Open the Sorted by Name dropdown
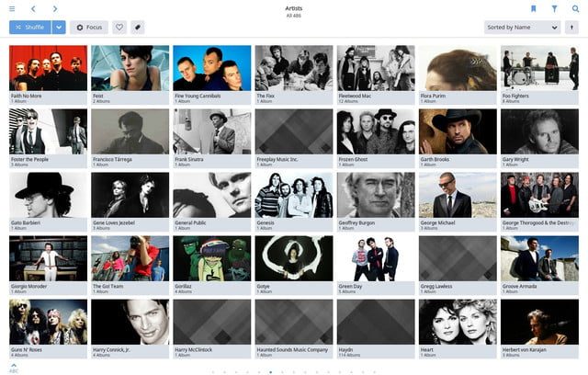Screen dimensions: 588x375 click(522, 28)
